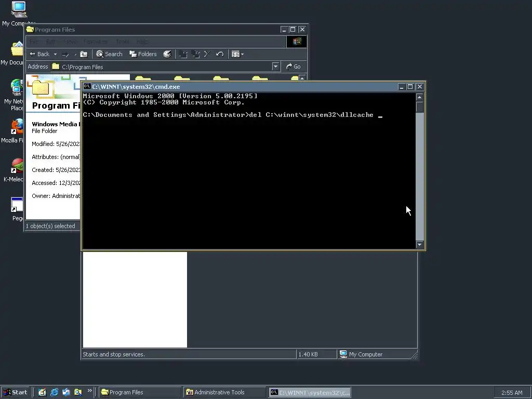Click the History icon in Explorer toolbar
The width and height of the screenshot is (532, 399).
[167, 54]
